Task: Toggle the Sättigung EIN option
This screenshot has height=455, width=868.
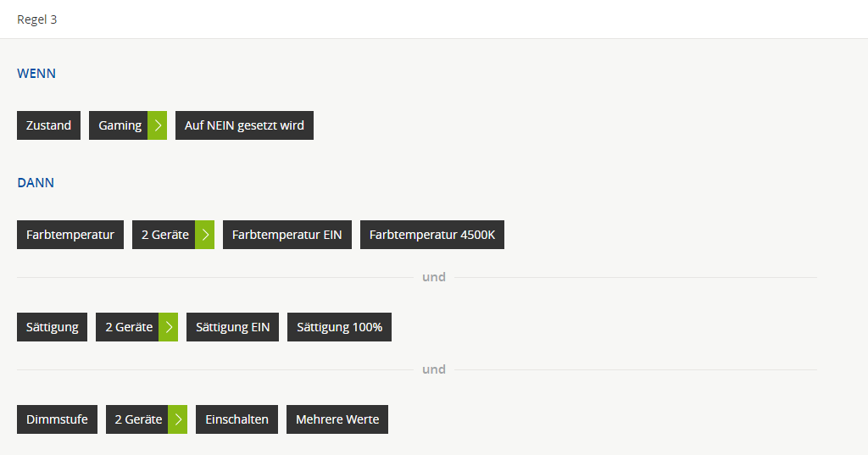Action: point(232,327)
